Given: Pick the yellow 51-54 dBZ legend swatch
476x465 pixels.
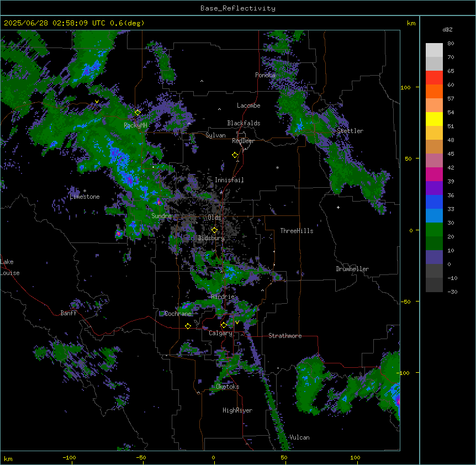Looking at the screenshot, I should click(434, 119).
